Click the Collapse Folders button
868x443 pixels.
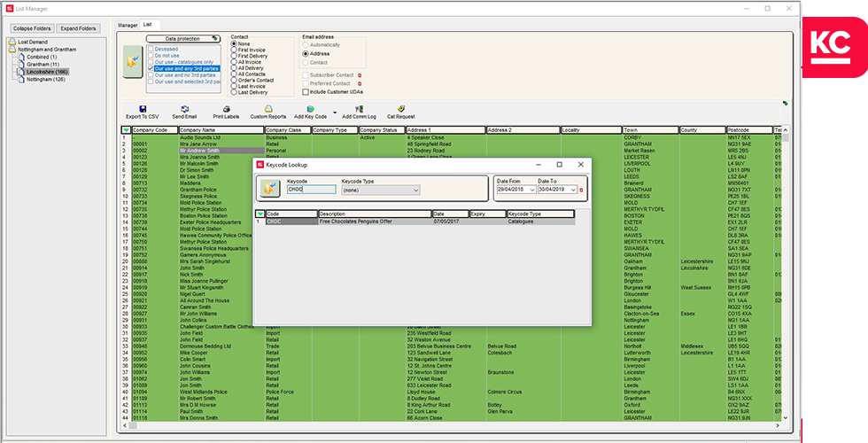pos(32,28)
